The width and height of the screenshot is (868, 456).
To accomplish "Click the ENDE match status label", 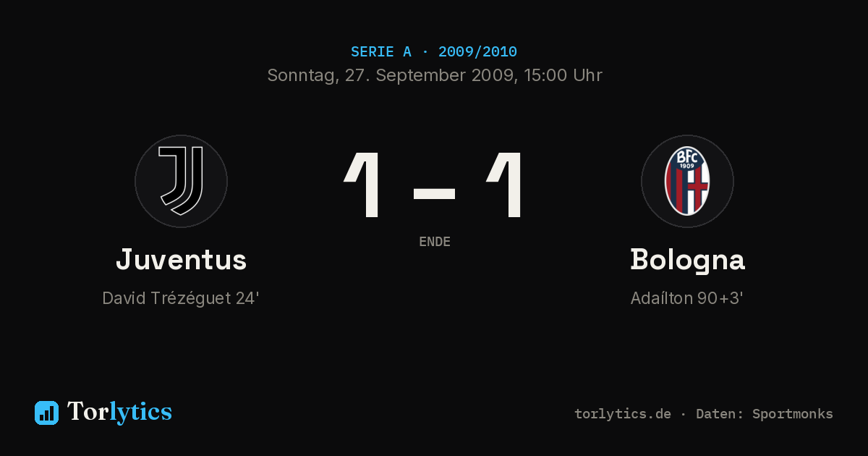I will coord(435,242).
